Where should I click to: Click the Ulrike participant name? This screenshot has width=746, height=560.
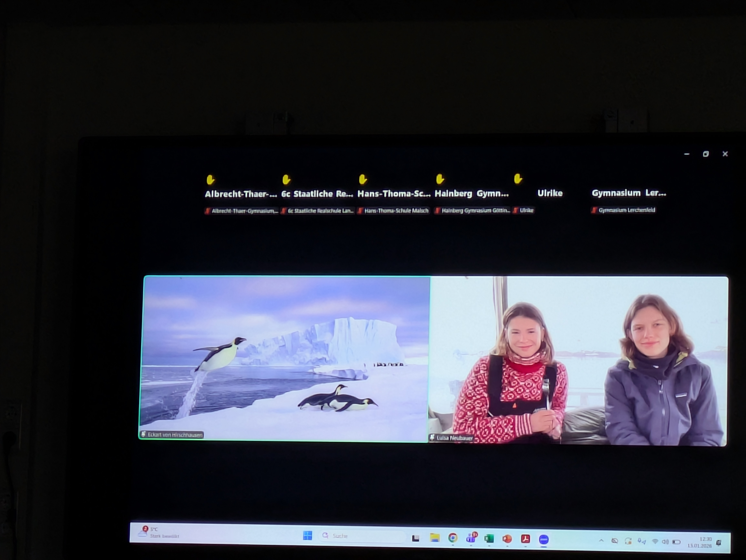coord(550,193)
